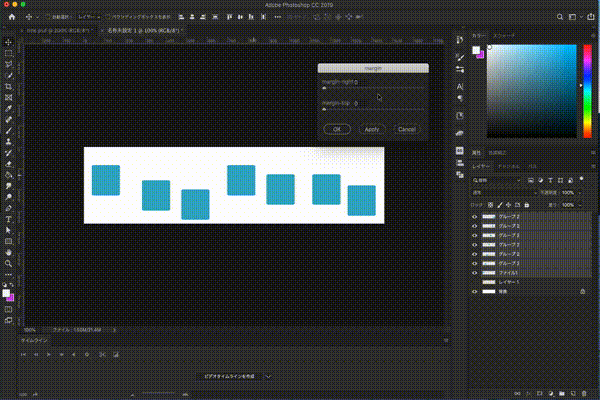
Task: Click the rainbow hue slider strip
Action: click(586, 90)
